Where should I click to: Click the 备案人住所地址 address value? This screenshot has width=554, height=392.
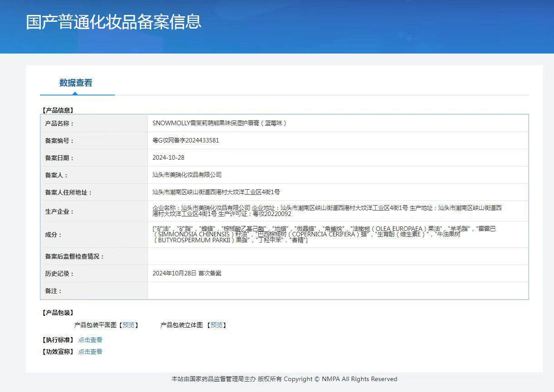216,192
